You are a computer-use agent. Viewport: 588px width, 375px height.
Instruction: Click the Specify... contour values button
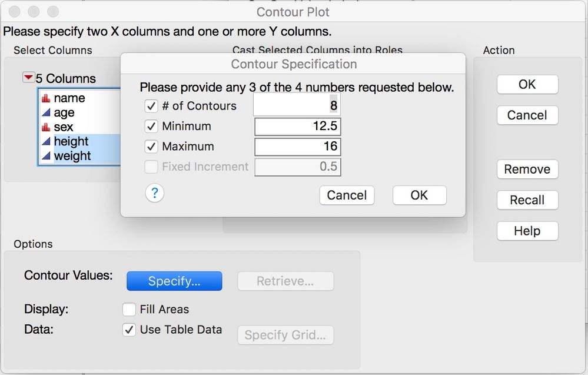[x=174, y=281]
